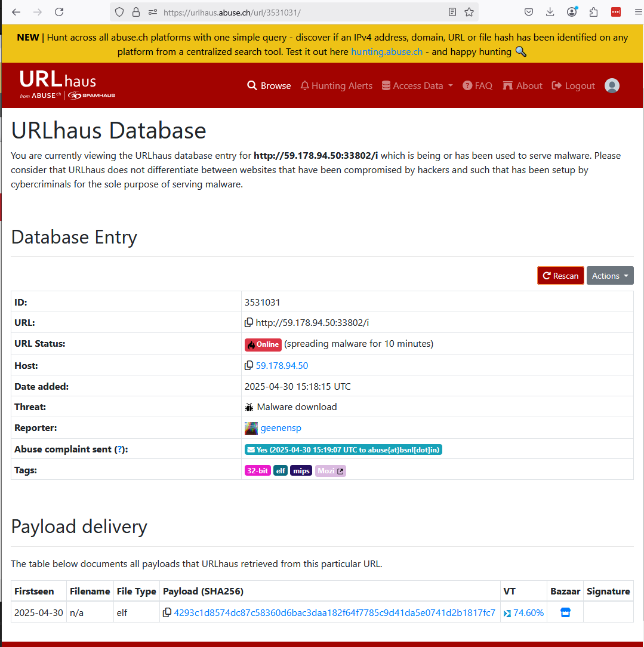644x647 pixels.
Task: Open the shield tracking protection icon
Action: coord(119,13)
